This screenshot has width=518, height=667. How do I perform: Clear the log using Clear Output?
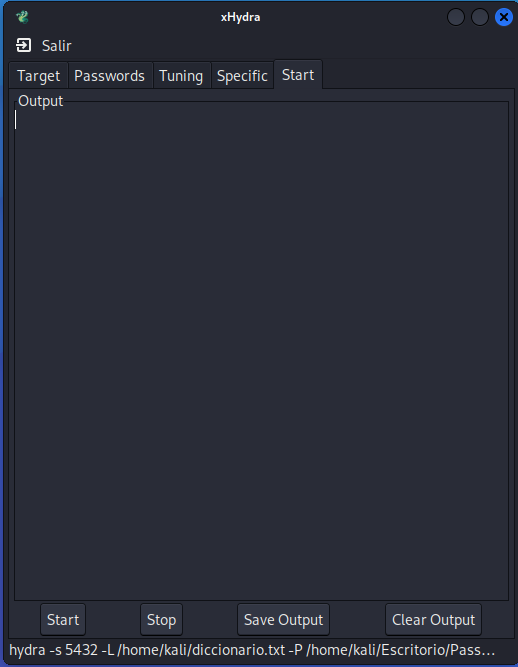433,619
